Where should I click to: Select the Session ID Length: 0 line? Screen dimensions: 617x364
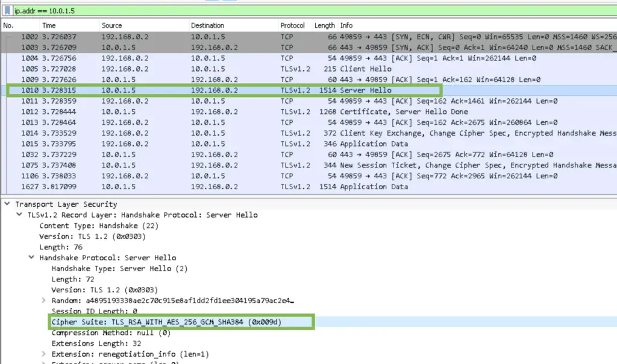[x=95, y=311]
